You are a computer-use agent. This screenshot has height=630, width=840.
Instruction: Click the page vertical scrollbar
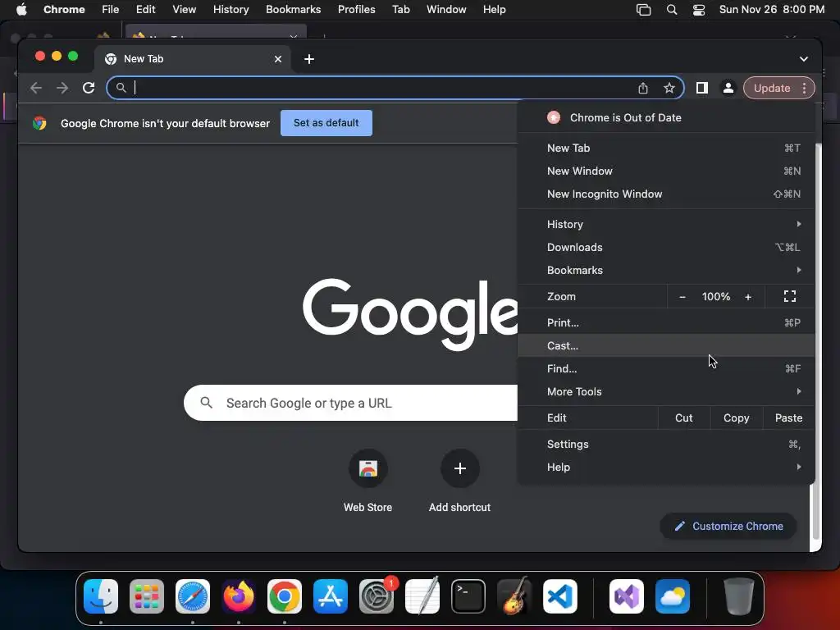pyautogui.click(x=816, y=341)
